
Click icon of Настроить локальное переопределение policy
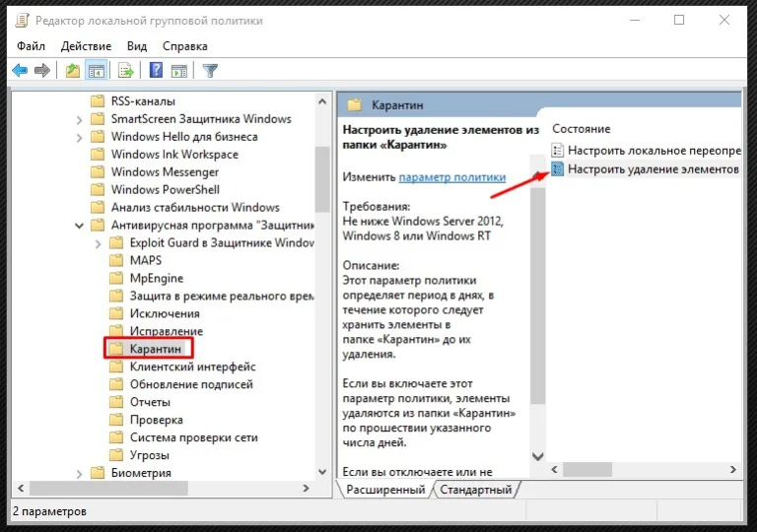tap(557, 150)
